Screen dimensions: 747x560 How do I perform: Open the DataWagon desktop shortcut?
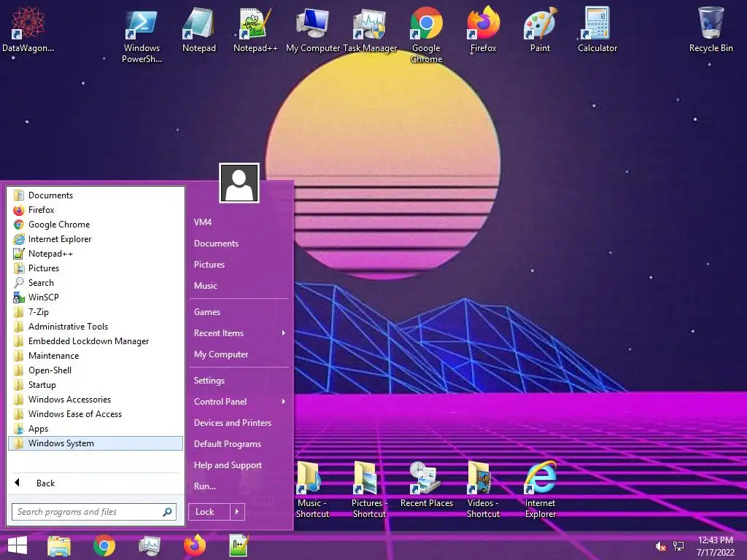(28, 29)
